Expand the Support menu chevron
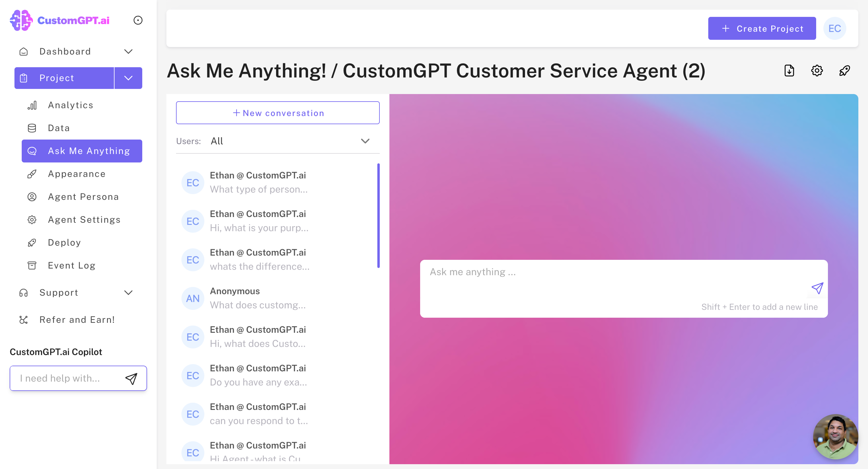This screenshot has height=469, width=868. click(128, 293)
